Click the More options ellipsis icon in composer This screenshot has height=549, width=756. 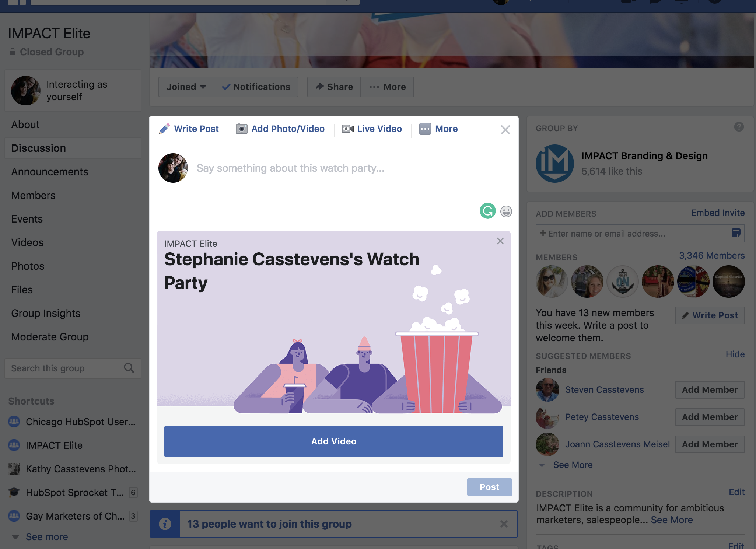coord(425,129)
